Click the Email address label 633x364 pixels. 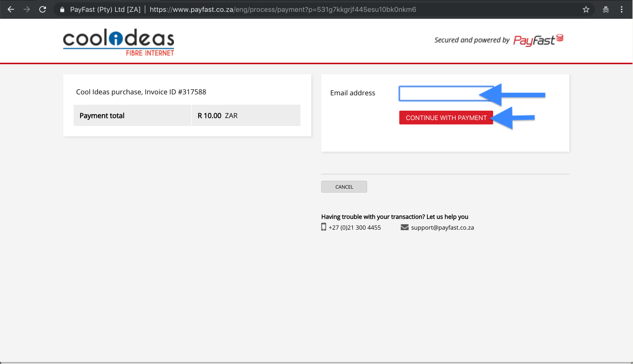(x=352, y=93)
